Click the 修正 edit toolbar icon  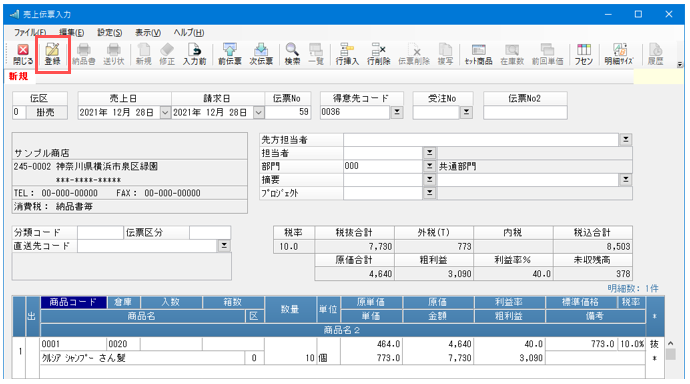tap(167, 55)
